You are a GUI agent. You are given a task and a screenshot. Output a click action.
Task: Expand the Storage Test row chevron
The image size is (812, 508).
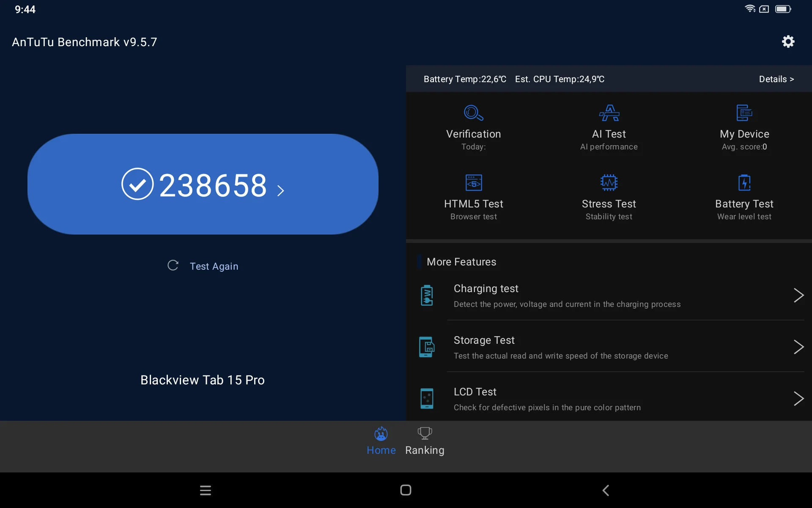click(798, 347)
